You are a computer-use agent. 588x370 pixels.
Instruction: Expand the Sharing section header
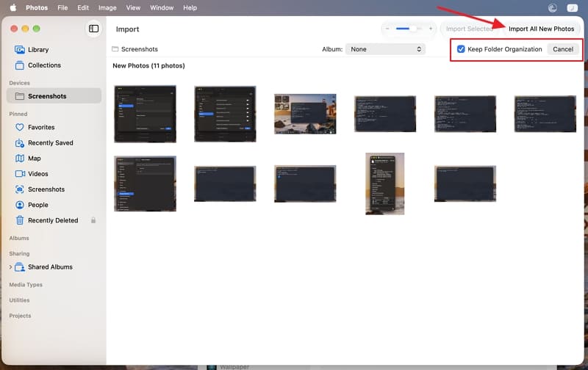(20, 253)
